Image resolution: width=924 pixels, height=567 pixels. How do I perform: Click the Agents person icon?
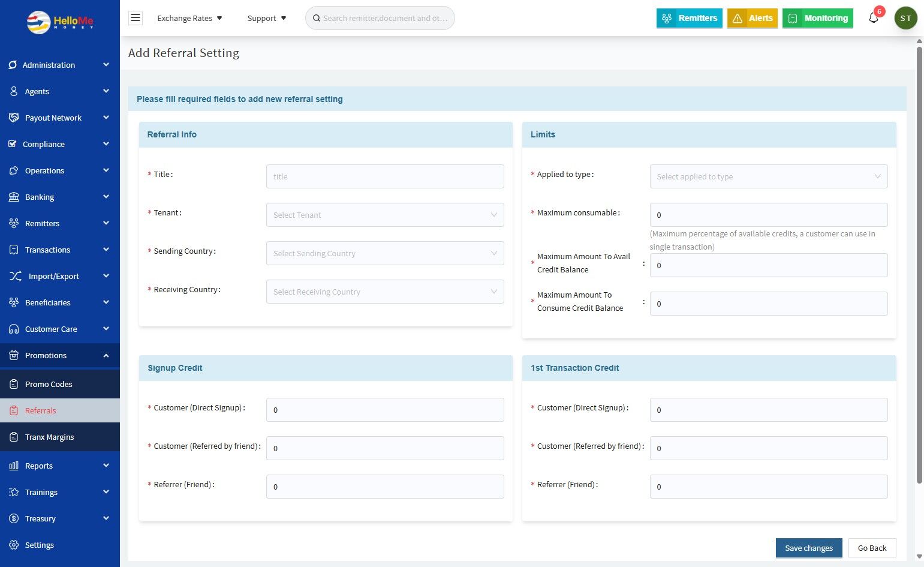point(14,91)
